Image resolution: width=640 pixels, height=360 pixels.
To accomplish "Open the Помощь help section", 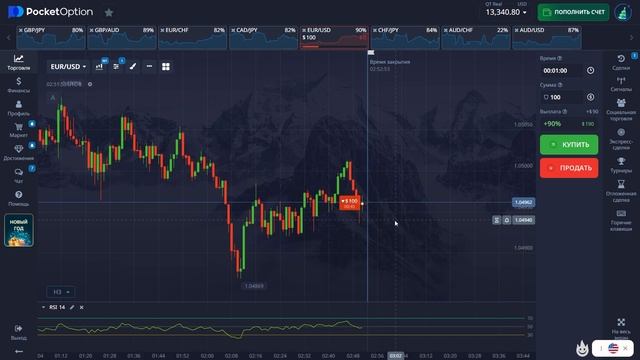I will click(18, 198).
